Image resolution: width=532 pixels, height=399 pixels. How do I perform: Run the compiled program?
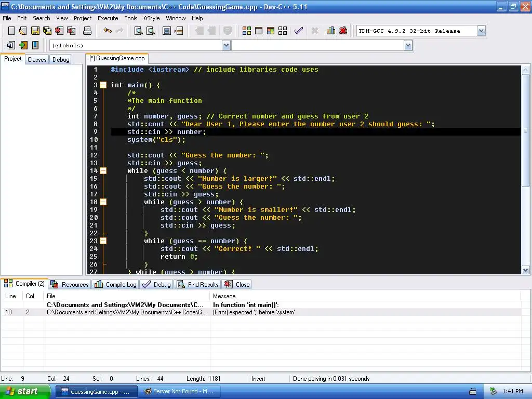point(259,31)
